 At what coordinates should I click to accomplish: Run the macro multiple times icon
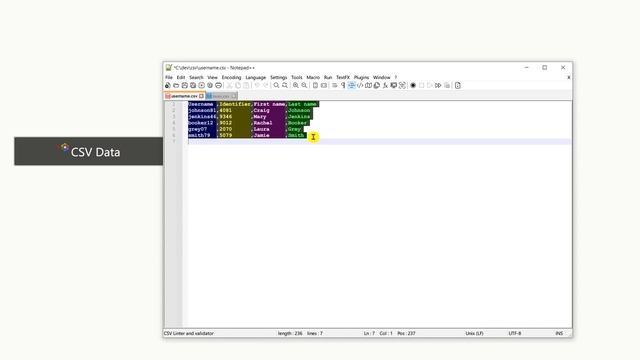[x=438, y=85]
